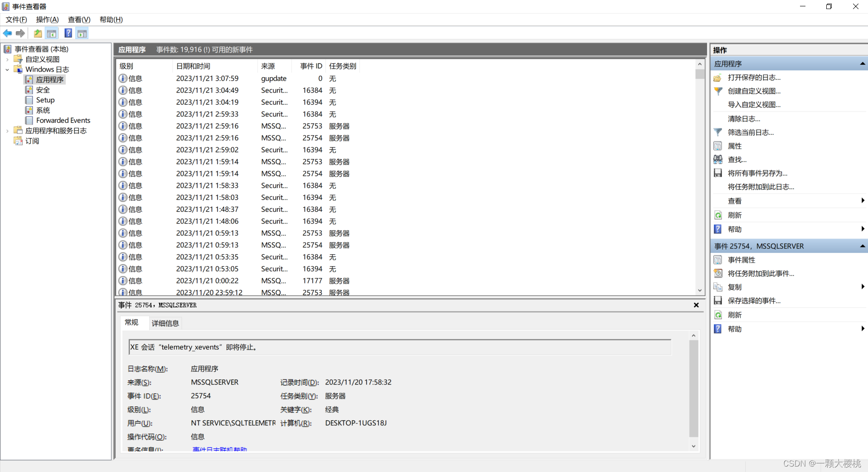Screen dimensions: 868x472
Task: Click the 属性 properties icon
Action: pyautogui.click(x=718, y=146)
